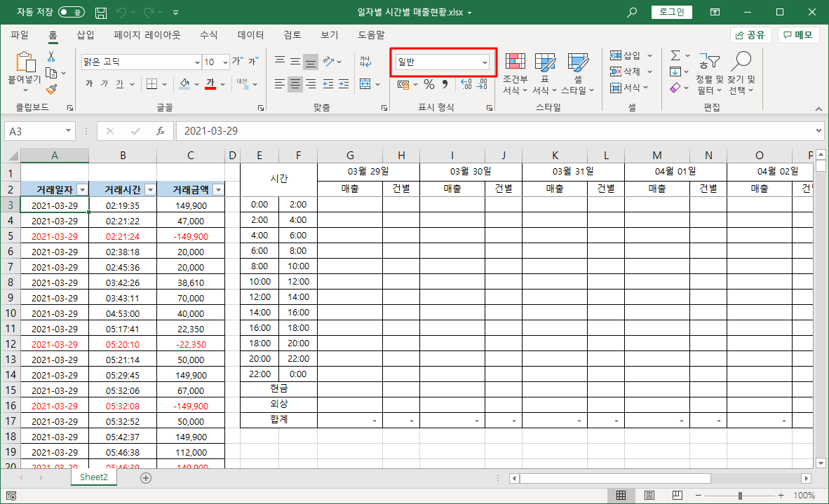The width and height of the screenshot is (829, 504).
Task: Click the Redo arrow icon
Action: tap(149, 12)
